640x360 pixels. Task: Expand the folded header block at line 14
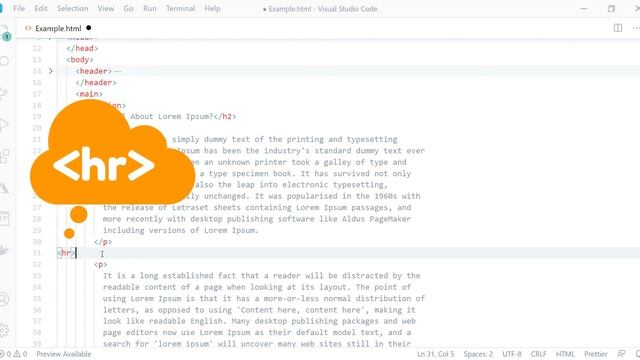(x=50, y=71)
